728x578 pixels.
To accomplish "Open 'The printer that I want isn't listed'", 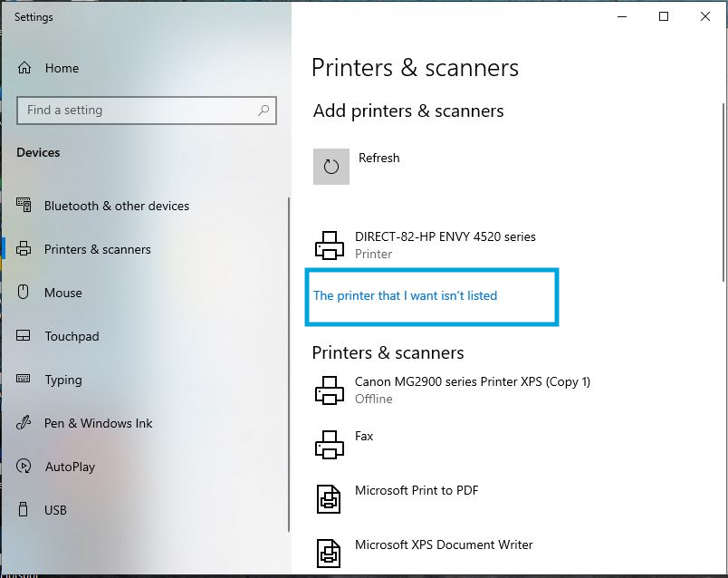I will pos(407,295).
